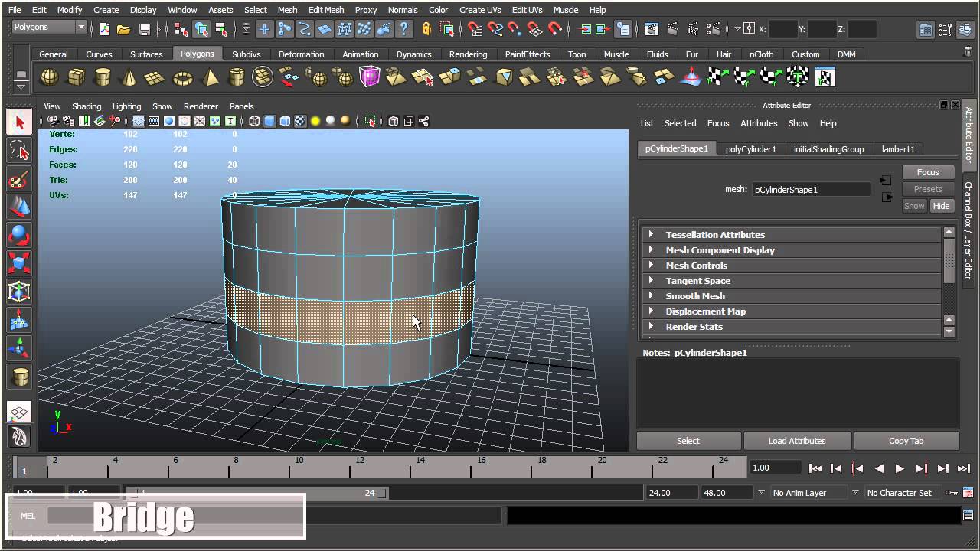The image size is (980, 551).
Task: Click the polygon cone shelf icon
Action: [x=129, y=77]
